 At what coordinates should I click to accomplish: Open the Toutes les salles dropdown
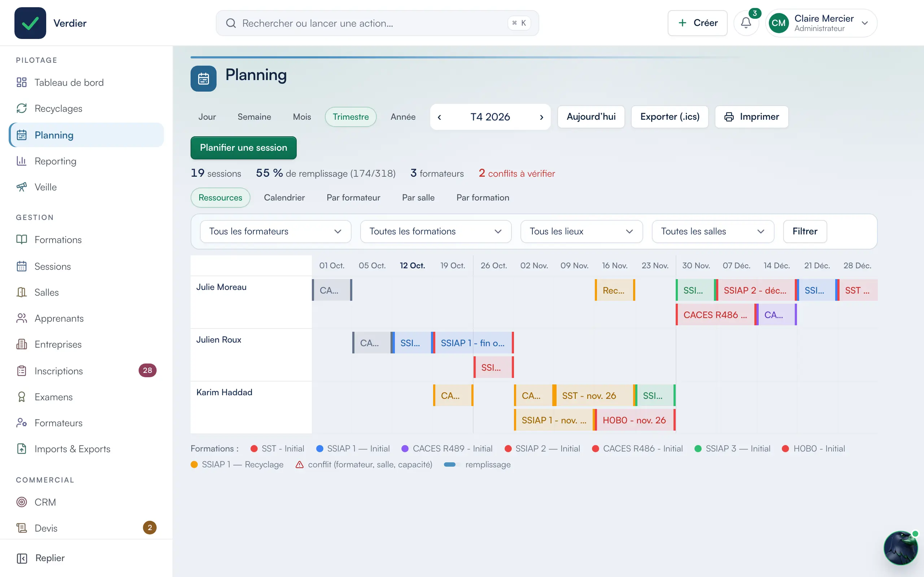[x=713, y=231]
